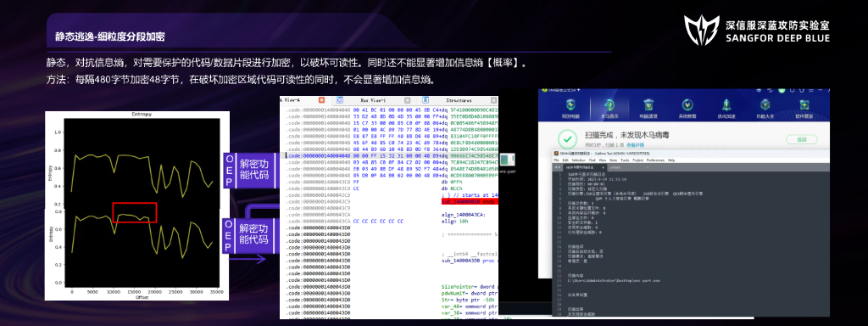Switch to the Hex View-1 tab

[373, 100]
